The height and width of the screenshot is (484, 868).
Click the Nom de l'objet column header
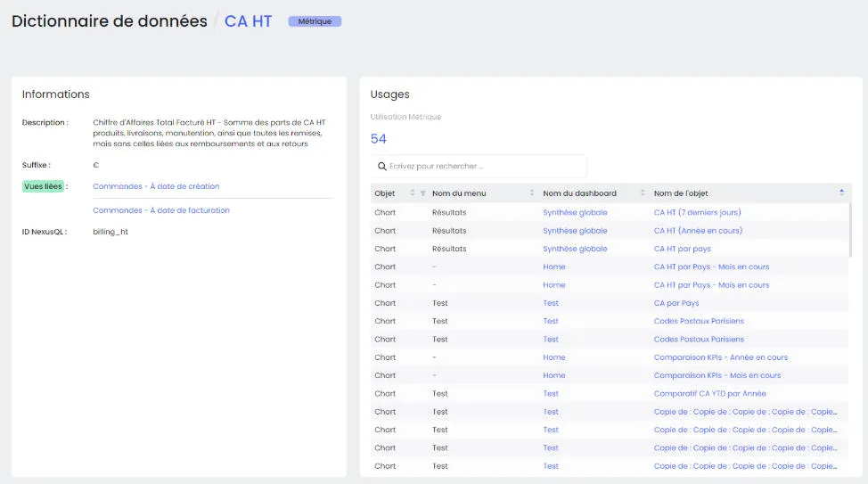pyautogui.click(x=681, y=193)
